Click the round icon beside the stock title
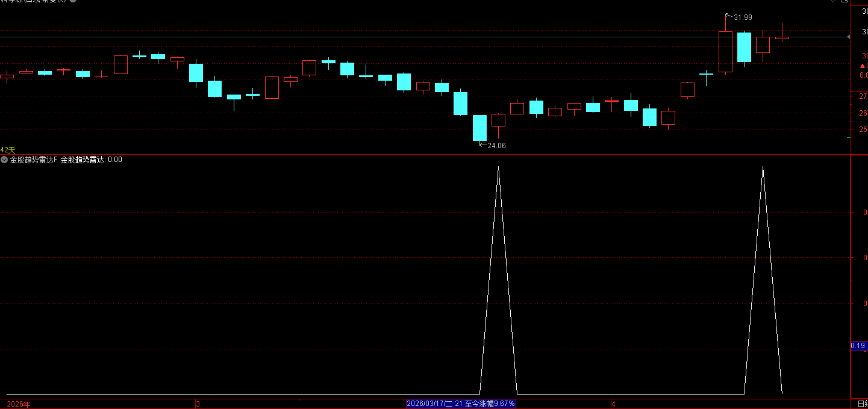Image resolution: width=868 pixels, height=409 pixels. 73,1
